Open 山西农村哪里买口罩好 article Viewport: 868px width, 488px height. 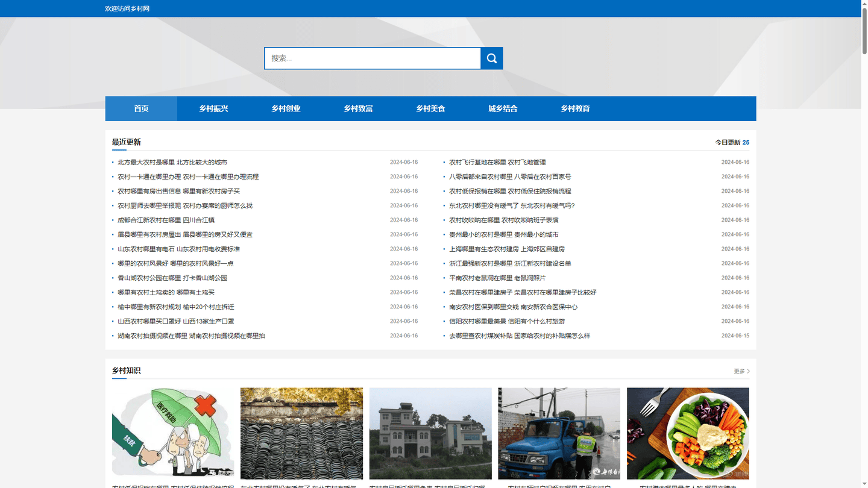(176, 321)
